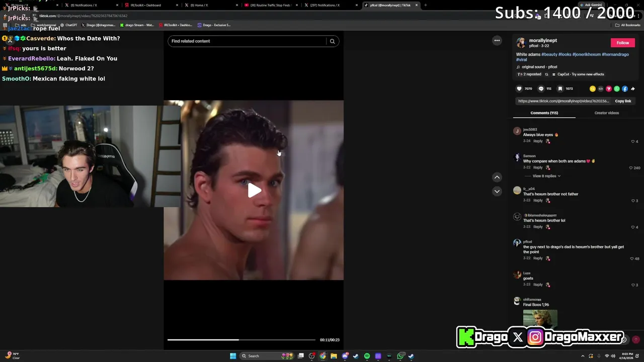Open the drago Stream Kick bookmark
Viewport: 644px width, 362px height.
coord(137,25)
